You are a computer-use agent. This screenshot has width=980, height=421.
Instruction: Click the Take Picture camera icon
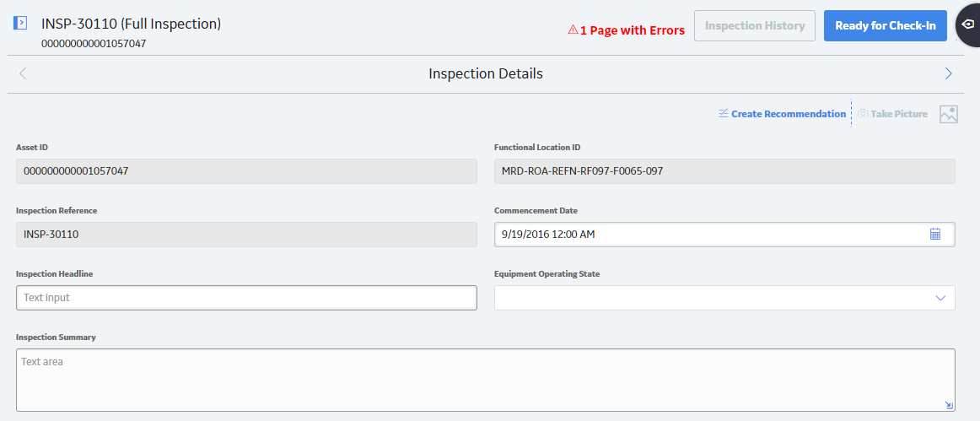point(863,113)
